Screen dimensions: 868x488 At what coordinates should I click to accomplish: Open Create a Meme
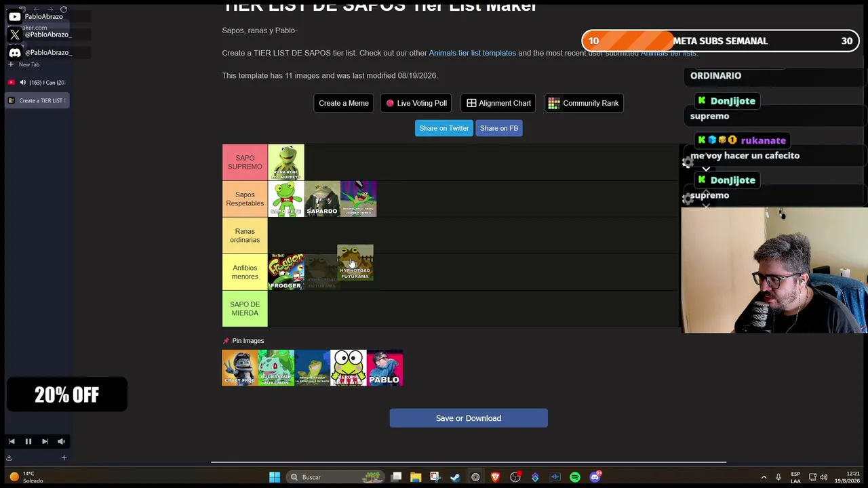[344, 103]
